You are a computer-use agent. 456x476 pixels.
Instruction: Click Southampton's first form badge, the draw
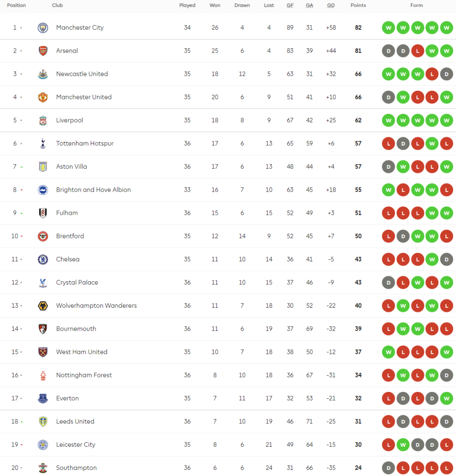point(388,468)
